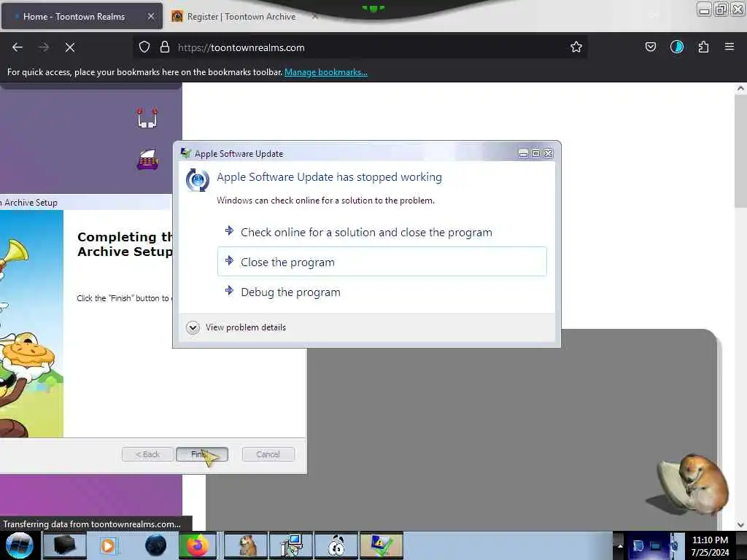Click the Apple Software Update title bar icon
747x560 pixels.
pos(185,153)
